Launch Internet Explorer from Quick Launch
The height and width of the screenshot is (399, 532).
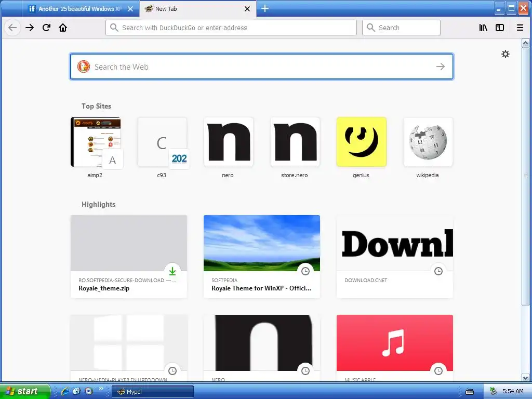pyautogui.click(x=65, y=391)
